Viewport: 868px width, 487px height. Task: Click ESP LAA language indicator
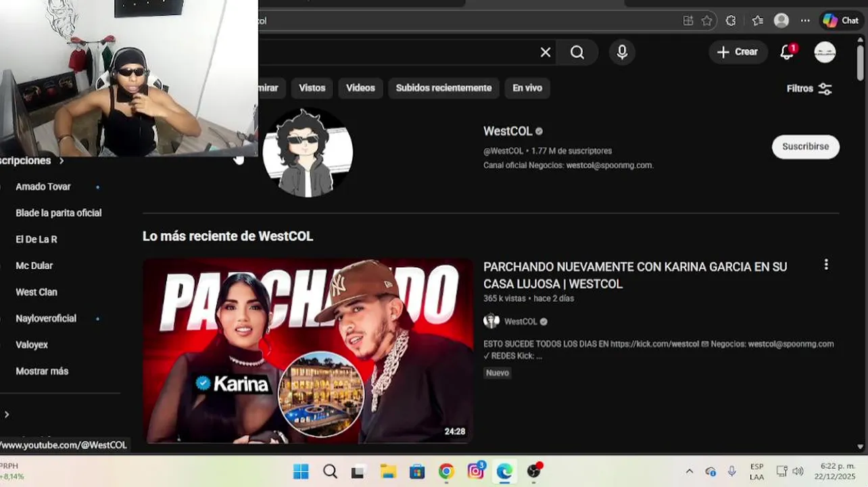click(756, 471)
